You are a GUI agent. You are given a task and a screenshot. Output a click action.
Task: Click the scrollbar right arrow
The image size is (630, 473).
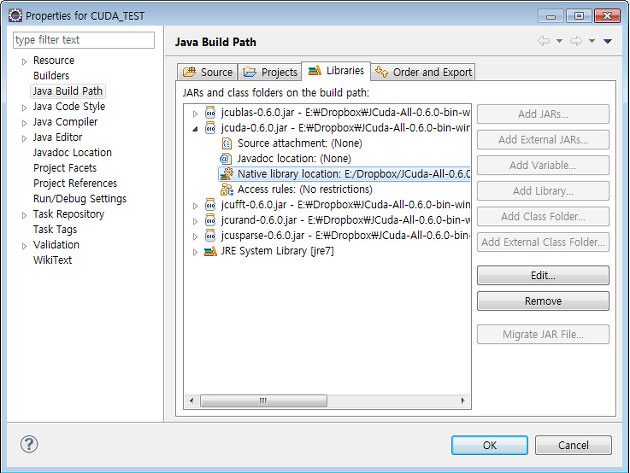tap(462, 401)
